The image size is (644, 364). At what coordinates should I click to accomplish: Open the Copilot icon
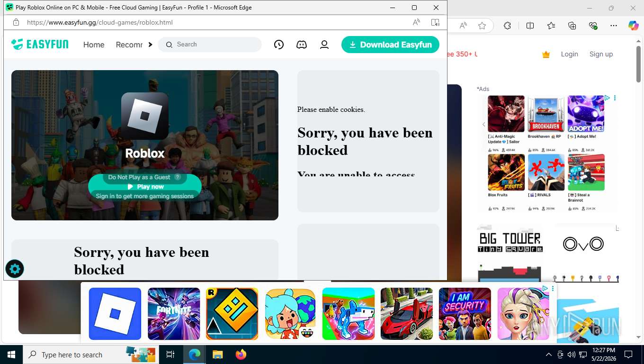point(634,26)
